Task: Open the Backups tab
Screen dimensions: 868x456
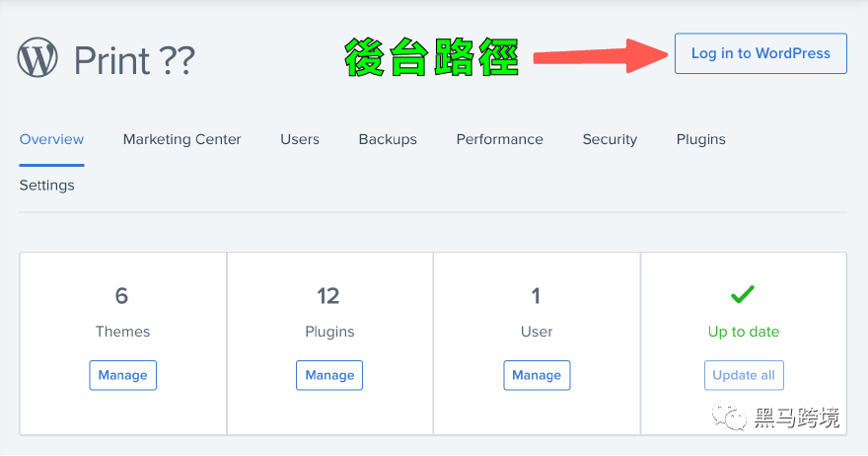Action: (388, 139)
